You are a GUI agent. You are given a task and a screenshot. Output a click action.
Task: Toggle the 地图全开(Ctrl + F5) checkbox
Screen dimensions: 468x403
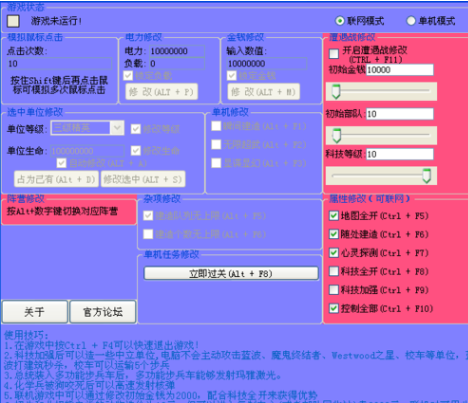[334, 216]
